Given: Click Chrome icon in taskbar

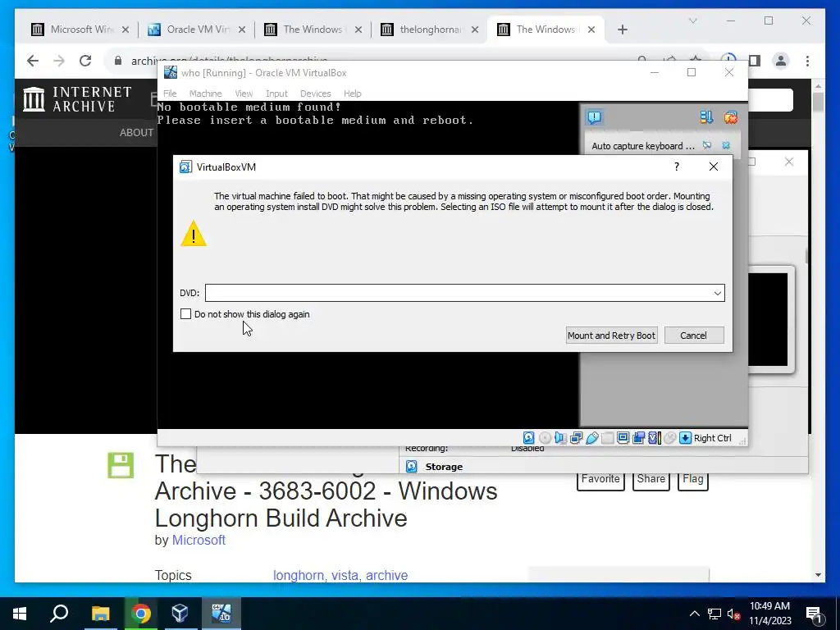Looking at the screenshot, I should point(141,614).
